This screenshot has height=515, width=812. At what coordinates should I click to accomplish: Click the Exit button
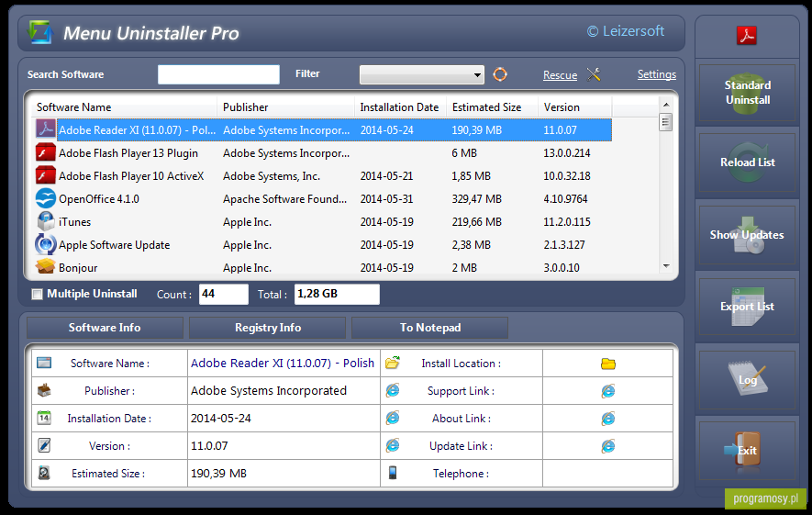tap(747, 450)
